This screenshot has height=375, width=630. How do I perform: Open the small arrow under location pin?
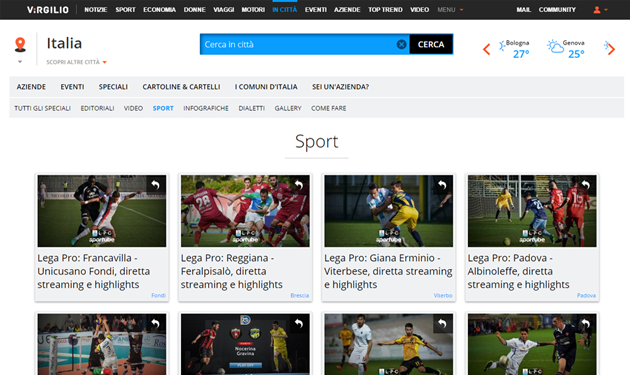[x=20, y=62]
